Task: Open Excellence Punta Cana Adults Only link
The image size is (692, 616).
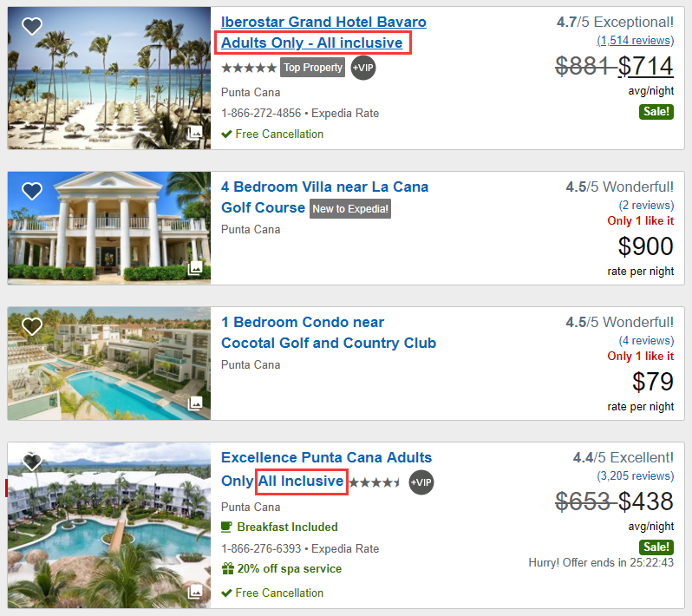Action: tap(326, 457)
